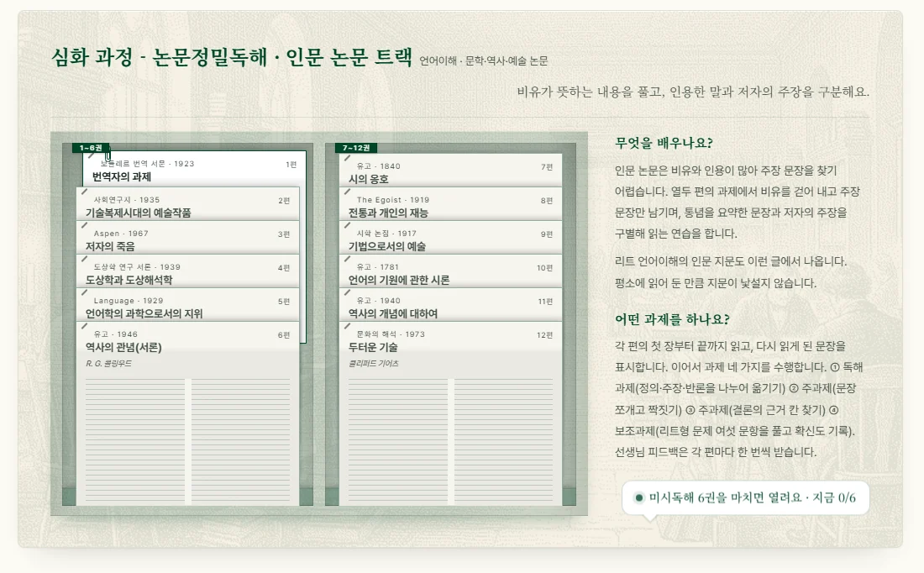Viewport: 924px width, 573px height.
Task: Click the '6편' number label
Action: 284,335
